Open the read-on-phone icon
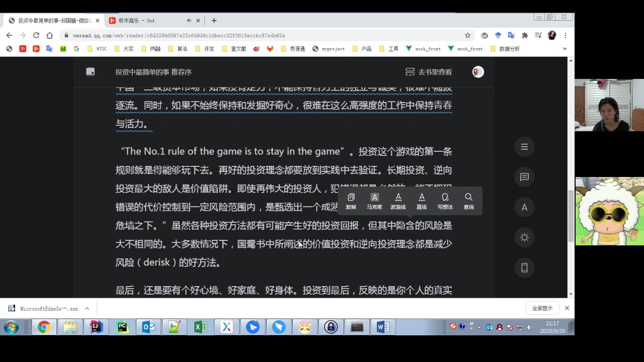The width and height of the screenshot is (644, 362). [x=524, y=267]
